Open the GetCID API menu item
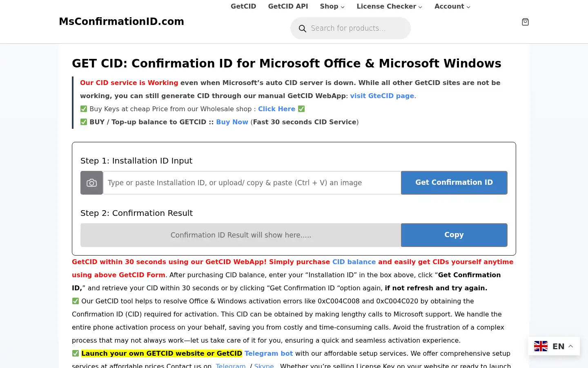Viewport: 588px width, 368px height. pos(288,6)
